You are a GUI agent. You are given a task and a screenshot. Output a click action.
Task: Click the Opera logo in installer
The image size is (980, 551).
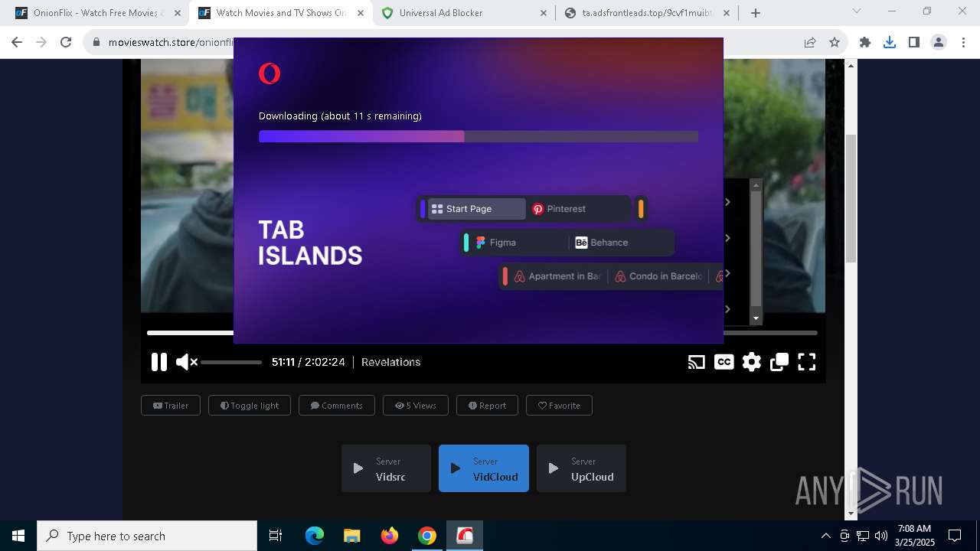click(269, 73)
